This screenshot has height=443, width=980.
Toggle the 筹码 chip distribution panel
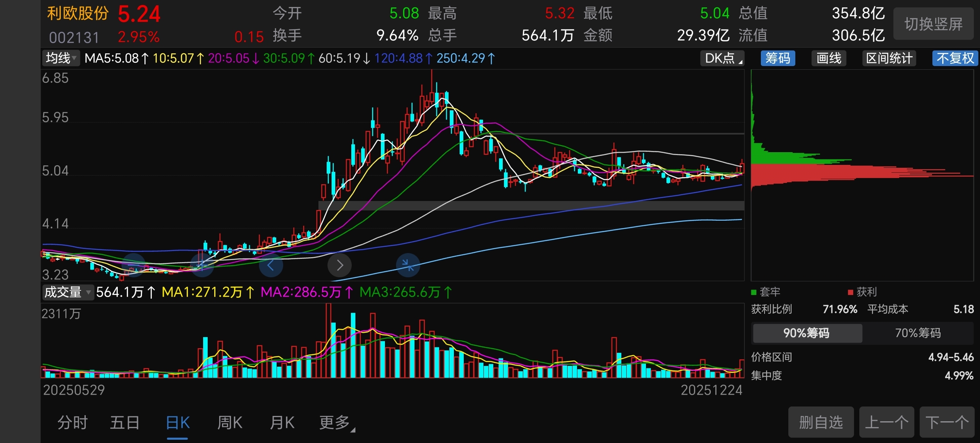point(778,58)
